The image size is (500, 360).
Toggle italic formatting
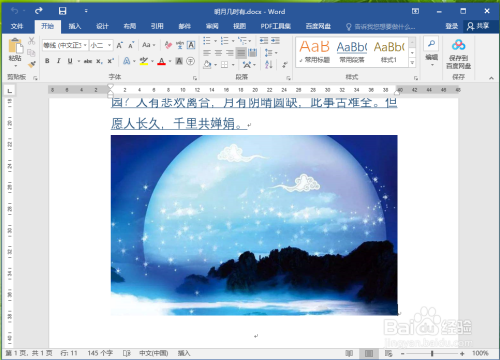[x=59, y=61]
